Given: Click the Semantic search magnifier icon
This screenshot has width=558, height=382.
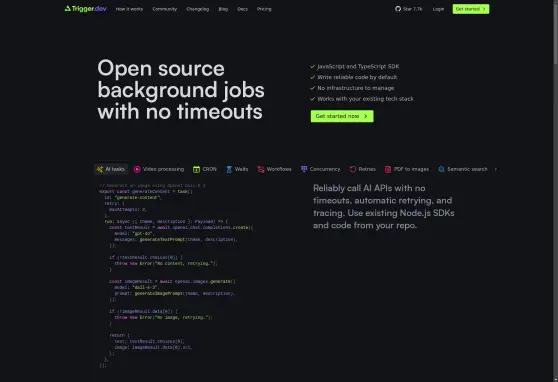Looking at the screenshot, I should click(441, 169).
